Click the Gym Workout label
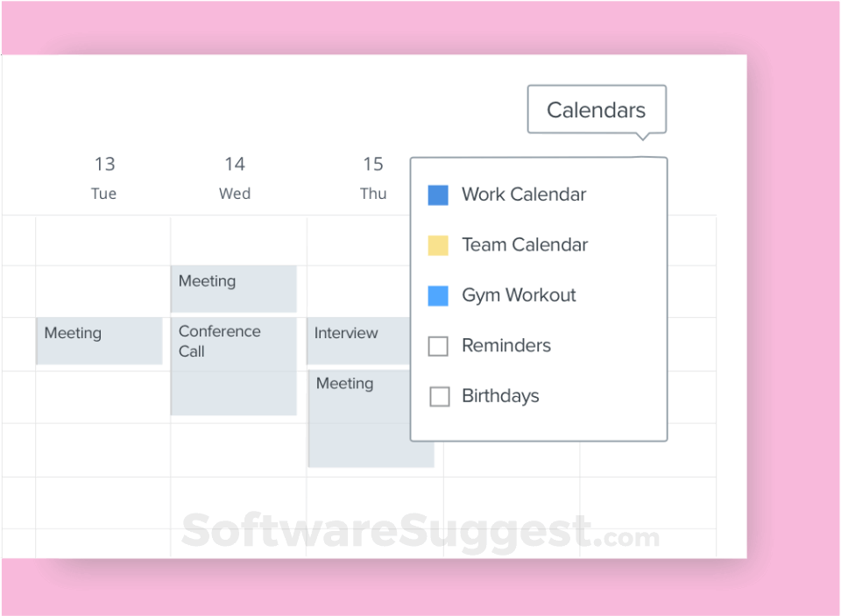The height and width of the screenshot is (616, 841). coord(519,295)
